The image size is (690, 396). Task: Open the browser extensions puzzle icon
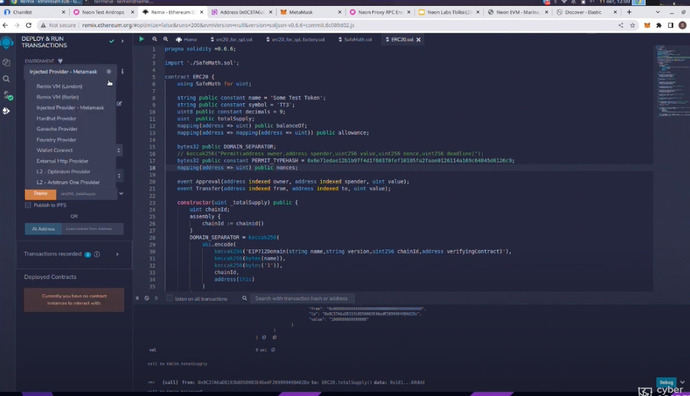pyautogui.click(x=659, y=26)
